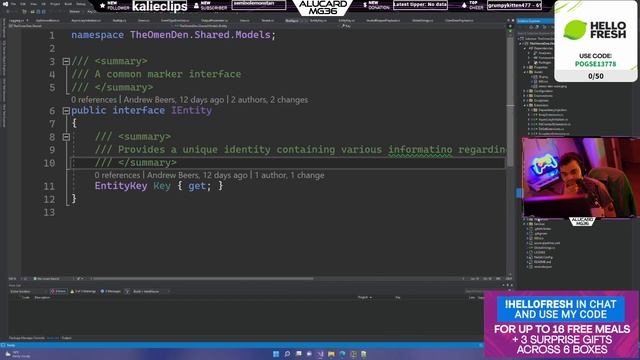
Task: Click the EntityKey type name on line 11
Action: coord(121,186)
